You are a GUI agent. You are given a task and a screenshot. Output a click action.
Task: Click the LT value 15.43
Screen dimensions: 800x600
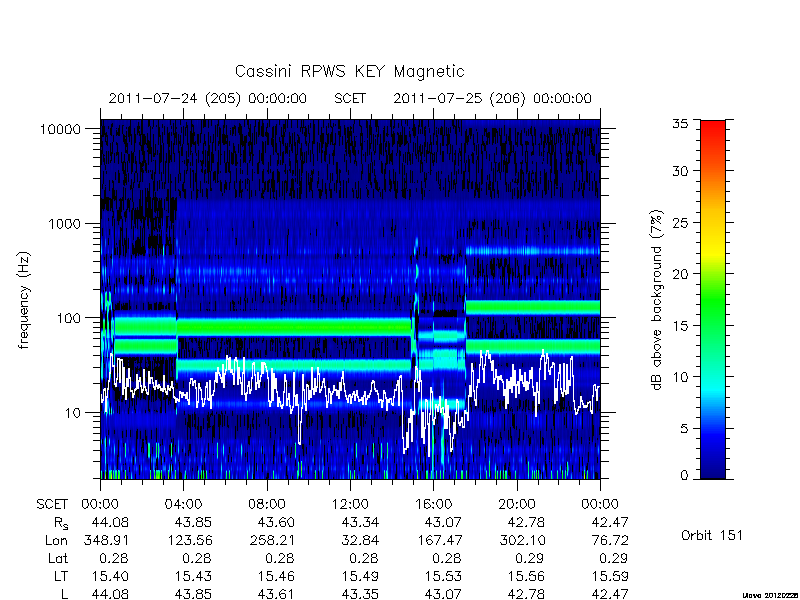[193, 576]
